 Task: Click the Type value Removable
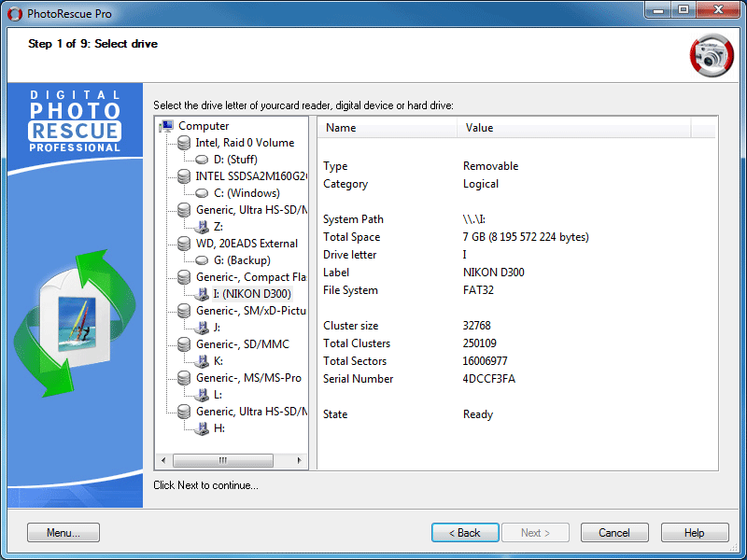click(491, 166)
